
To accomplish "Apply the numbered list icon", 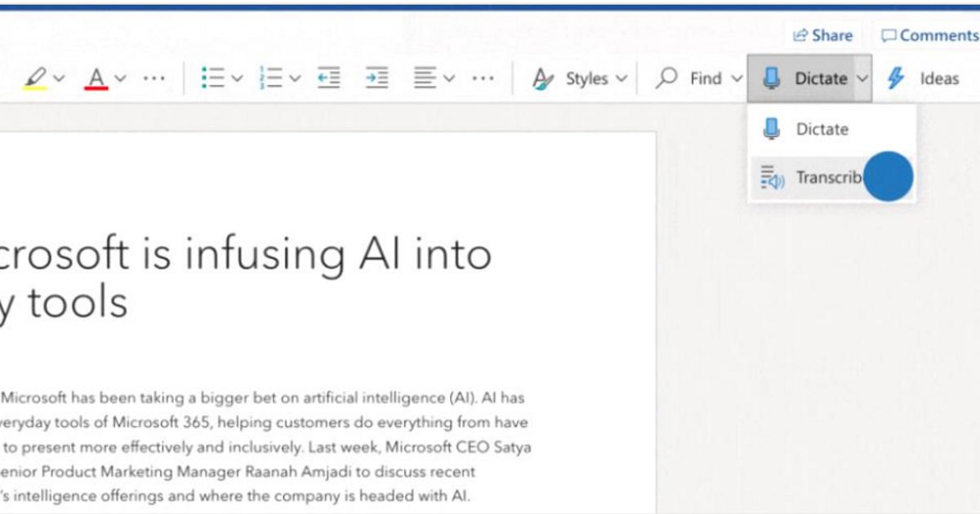I will pos(270,78).
